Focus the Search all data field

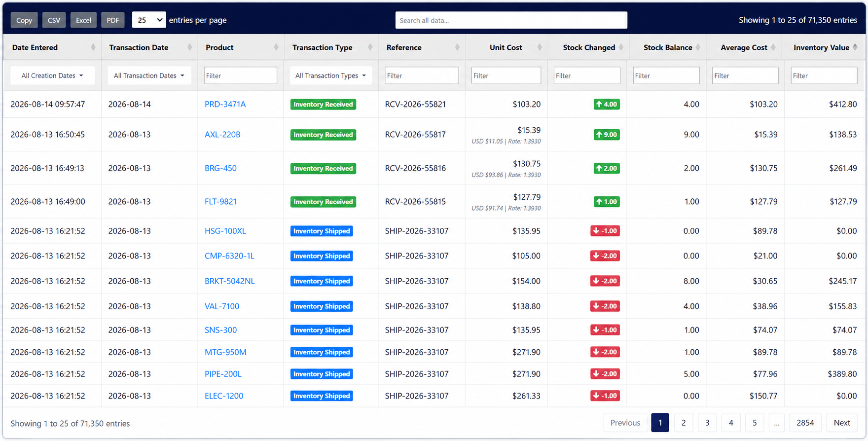[511, 20]
